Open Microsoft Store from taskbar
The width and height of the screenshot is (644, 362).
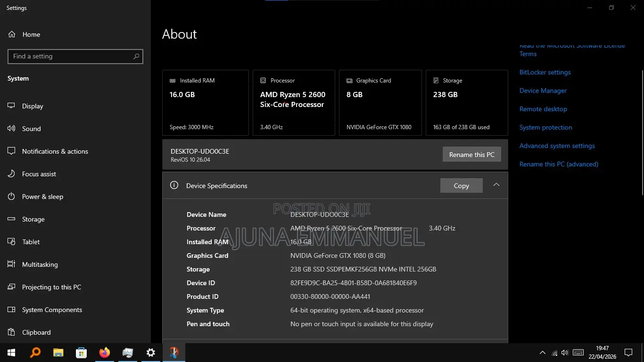point(81,353)
